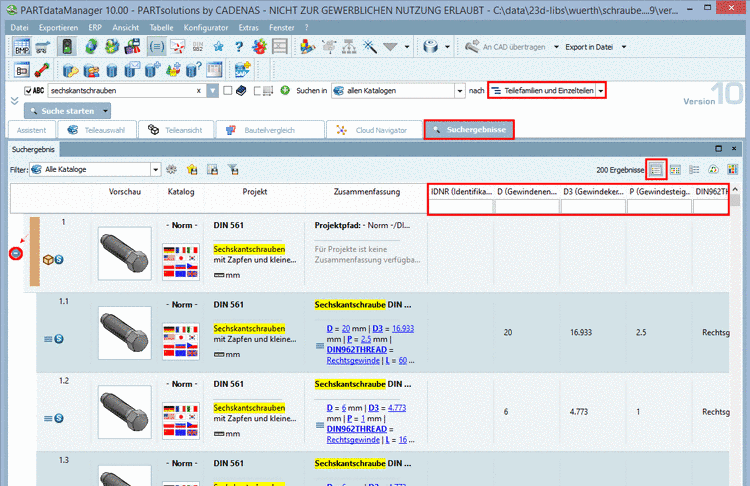Open the search text history dropdown
Image resolution: width=750 pixels, height=486 pixels.
(212, 90)
